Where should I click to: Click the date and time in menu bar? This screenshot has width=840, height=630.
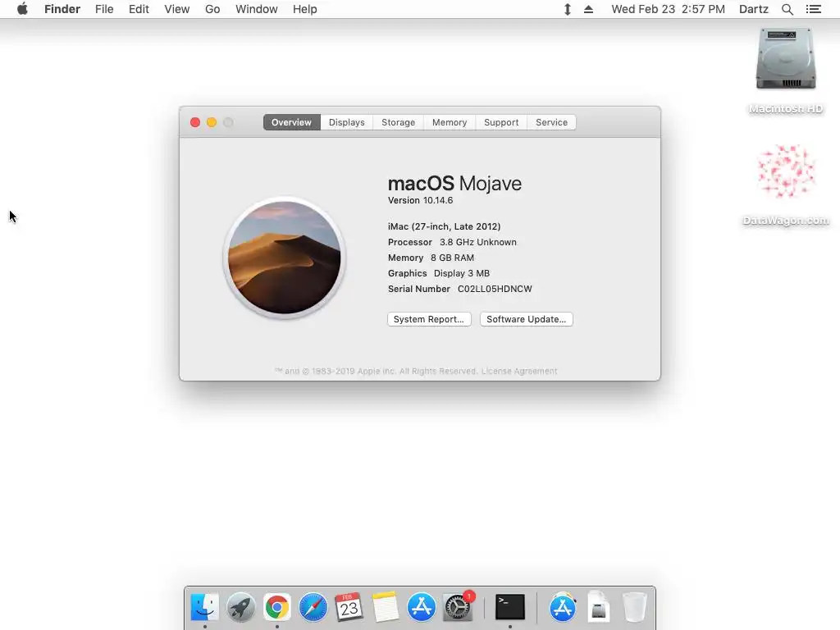(668, 9)
